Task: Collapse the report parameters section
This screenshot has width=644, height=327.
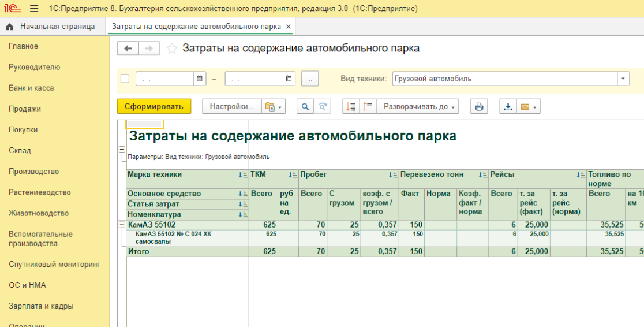Action: pyautogui.click(x=122, y=149)
